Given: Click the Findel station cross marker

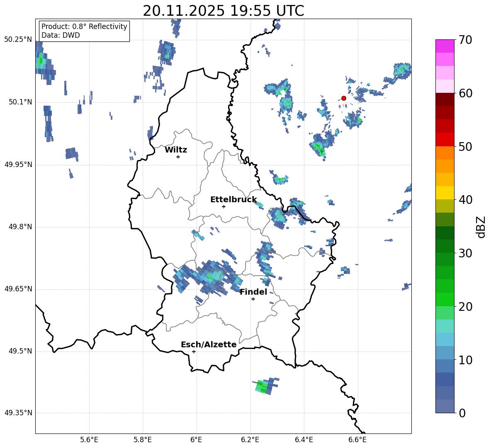Looking at the screenshot, I should click(253, 299).
